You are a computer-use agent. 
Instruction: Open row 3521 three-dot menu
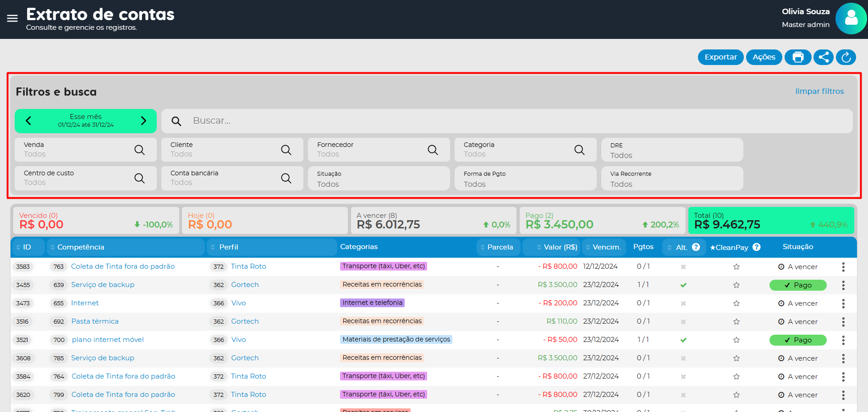point(843,340)
